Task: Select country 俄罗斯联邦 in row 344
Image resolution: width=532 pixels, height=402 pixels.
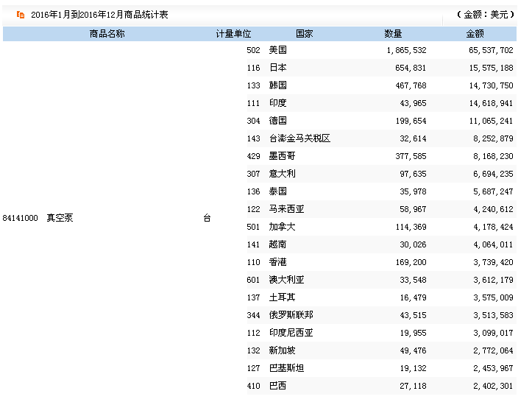Action: pyautogui.click(x=291, y=314)
